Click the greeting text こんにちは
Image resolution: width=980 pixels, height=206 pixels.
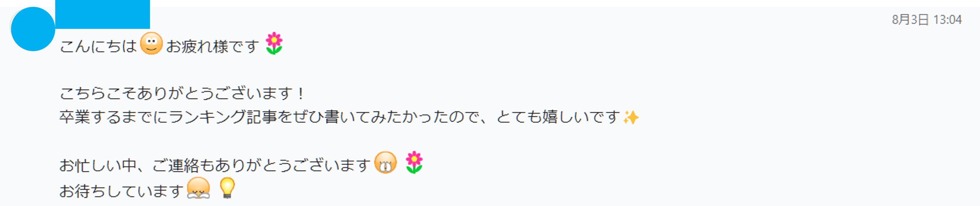(x=98, y=46)
